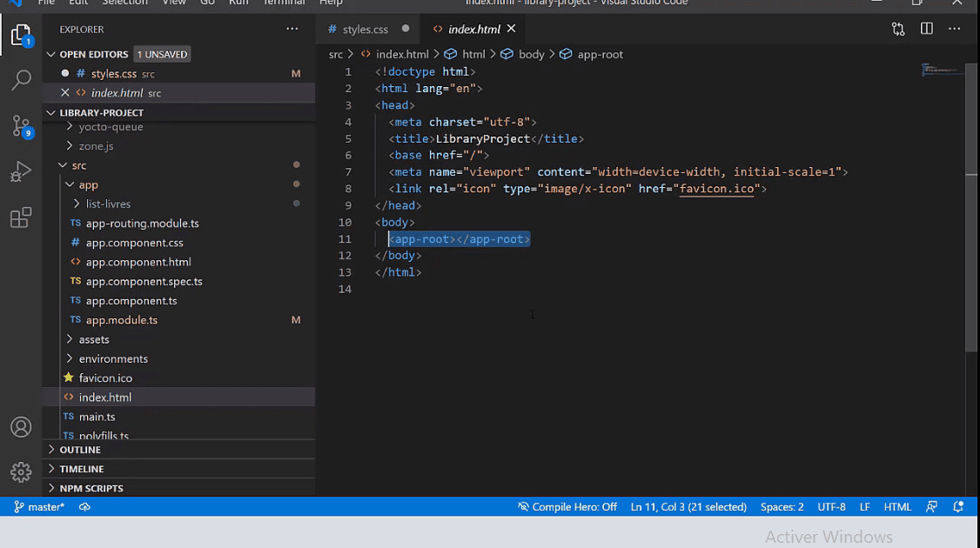The height and width of the screenshot is (548, 980).
Task: Change HTML language mode
Action: [x=896, y=507]
